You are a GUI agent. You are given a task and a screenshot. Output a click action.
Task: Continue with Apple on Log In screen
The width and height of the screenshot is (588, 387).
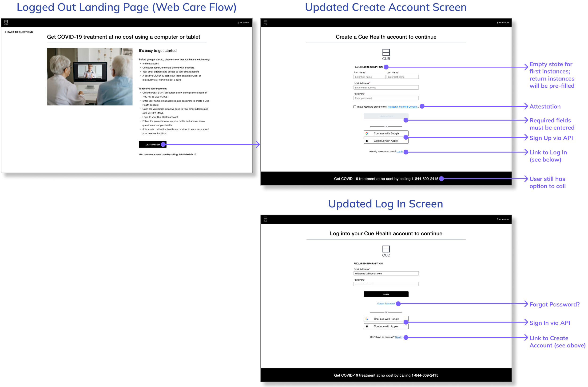point(386,326)
